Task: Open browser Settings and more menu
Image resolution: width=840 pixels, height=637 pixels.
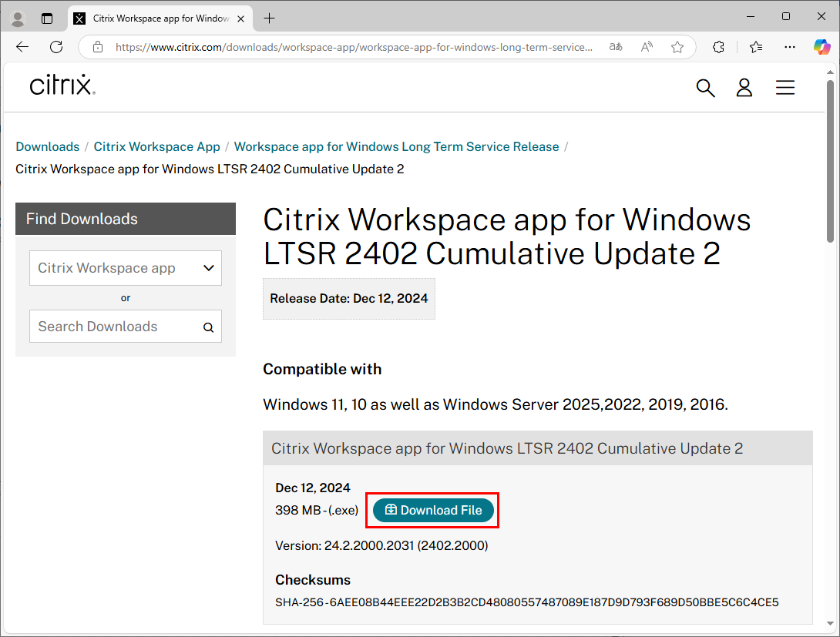Action: [x=790, y=47]
